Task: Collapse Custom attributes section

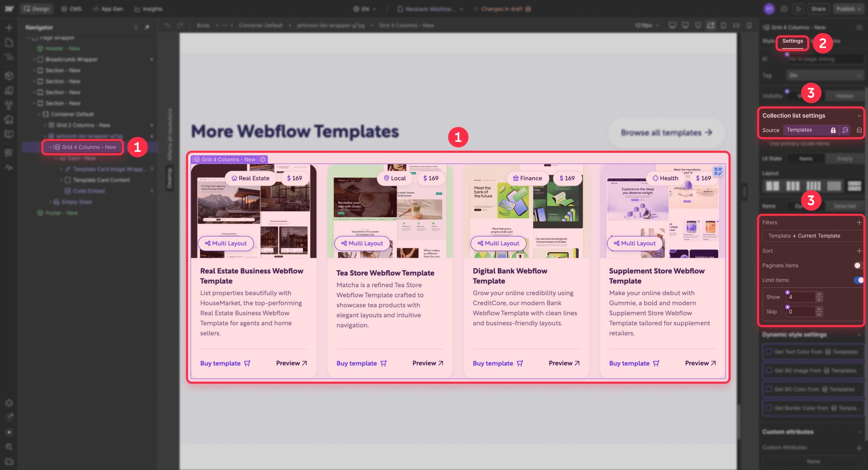Action: coord(859,432)
